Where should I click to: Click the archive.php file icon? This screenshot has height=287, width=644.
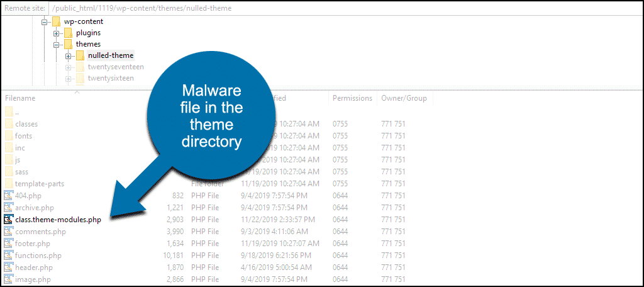click(9, 208)
